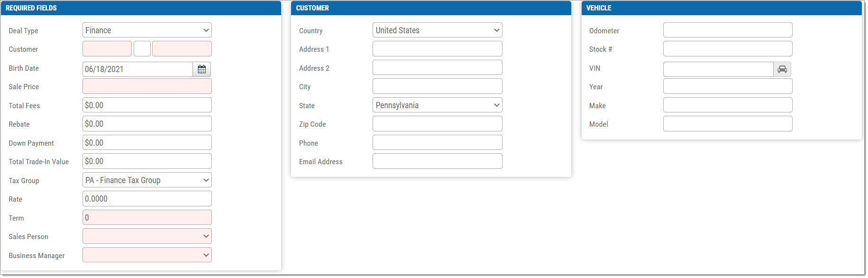Click the customer middle initial box
Screen dimensions: 868x278
[142, 49]
